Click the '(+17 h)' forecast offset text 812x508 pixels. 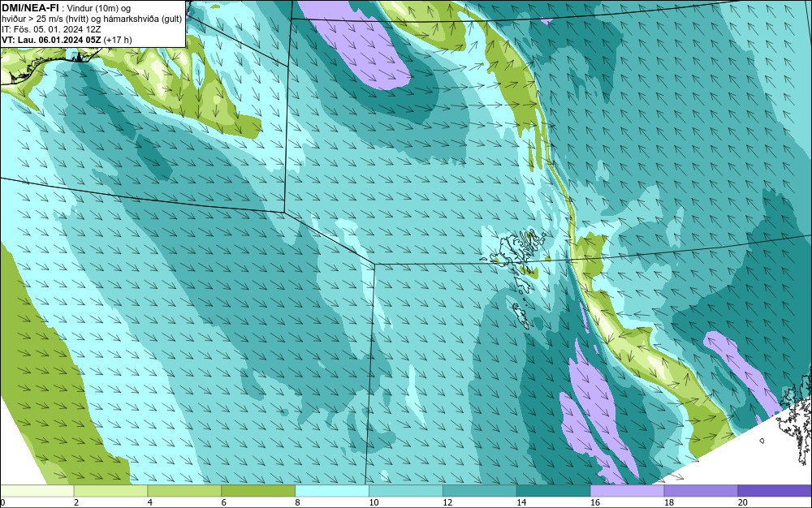118,40
